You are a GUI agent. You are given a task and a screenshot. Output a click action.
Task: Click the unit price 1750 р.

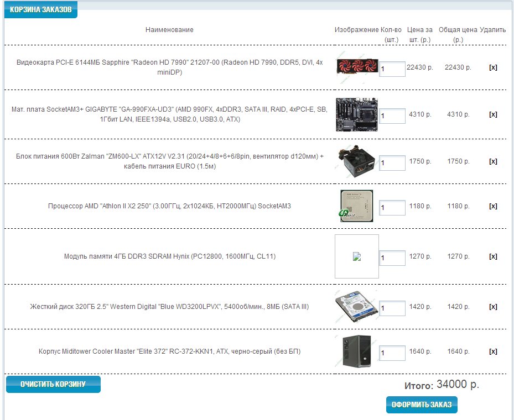point(420,161)
